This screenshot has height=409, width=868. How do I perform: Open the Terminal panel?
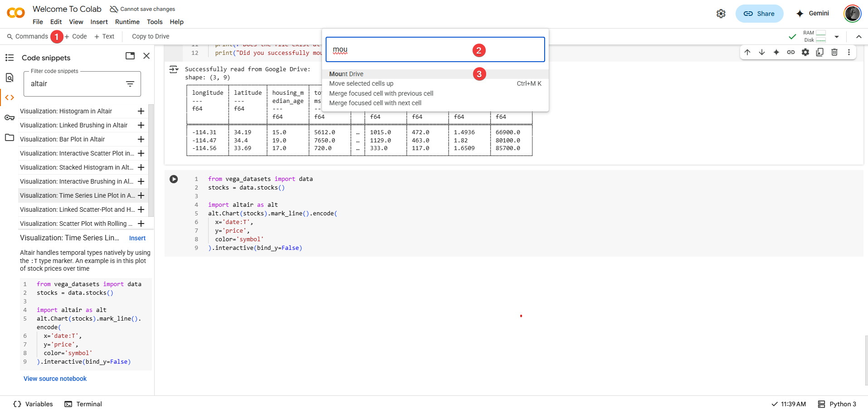(83, 404)
